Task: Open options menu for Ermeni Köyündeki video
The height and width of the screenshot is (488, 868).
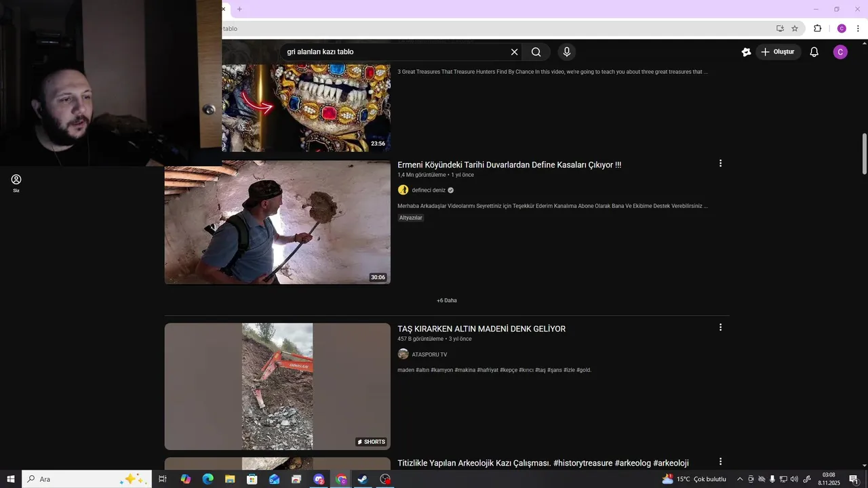Action: [720, 163]
